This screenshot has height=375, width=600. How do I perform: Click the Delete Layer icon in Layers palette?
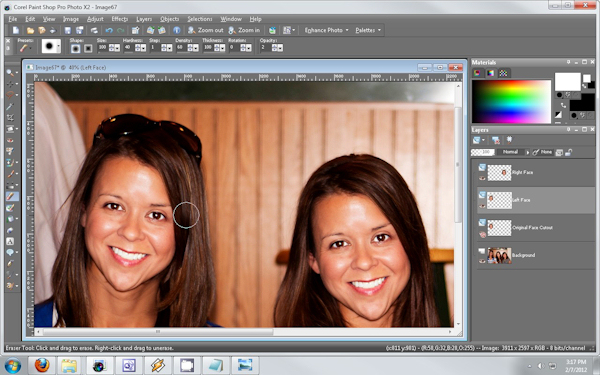(496, 140)
